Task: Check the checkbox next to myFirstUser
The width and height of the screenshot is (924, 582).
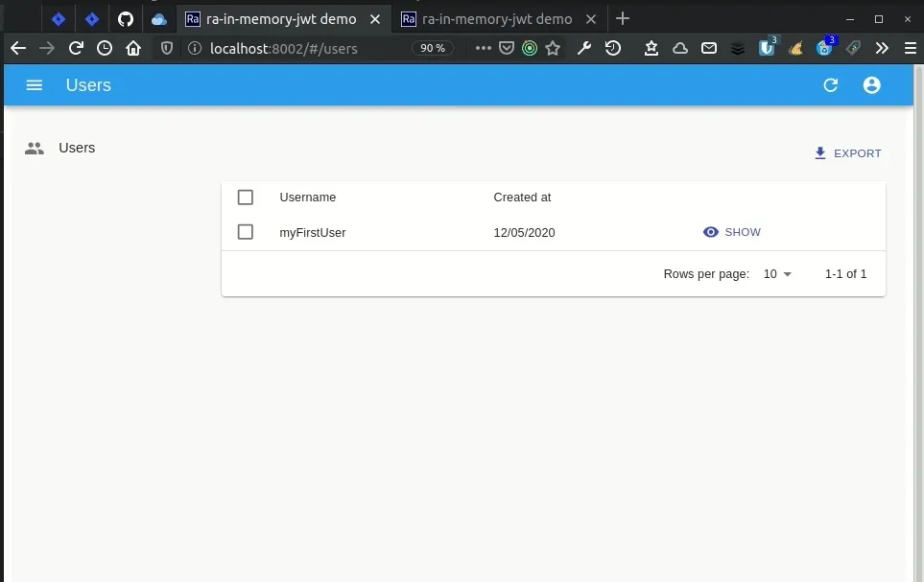Action: [245, 231]
